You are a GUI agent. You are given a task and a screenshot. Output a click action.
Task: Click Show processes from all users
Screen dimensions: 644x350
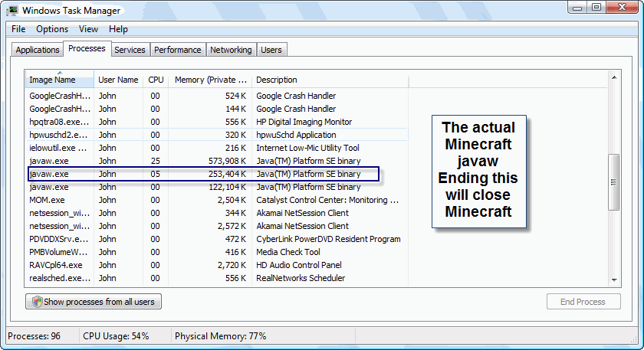94,302
